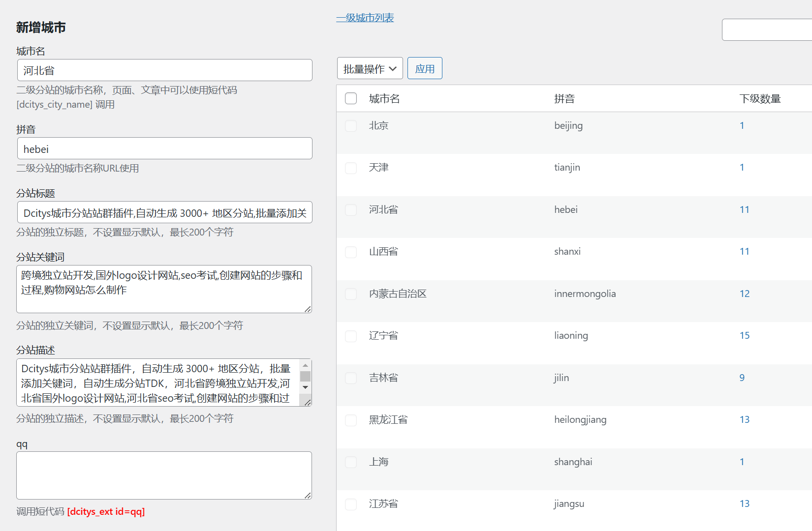The height and width of the screenshot is (531, 812).
Task: Click the shanxi pinyin cell
Action: coord(567,251)
